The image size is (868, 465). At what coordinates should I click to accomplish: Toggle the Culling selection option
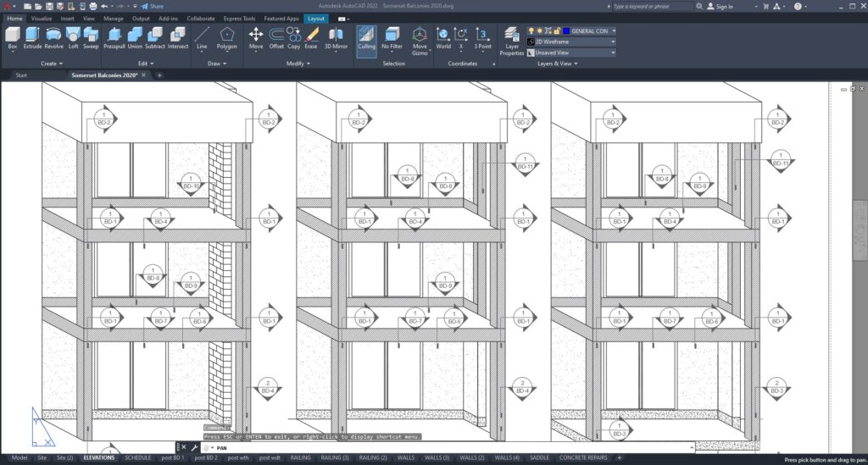pyautogui.click(x=366, y=37)
